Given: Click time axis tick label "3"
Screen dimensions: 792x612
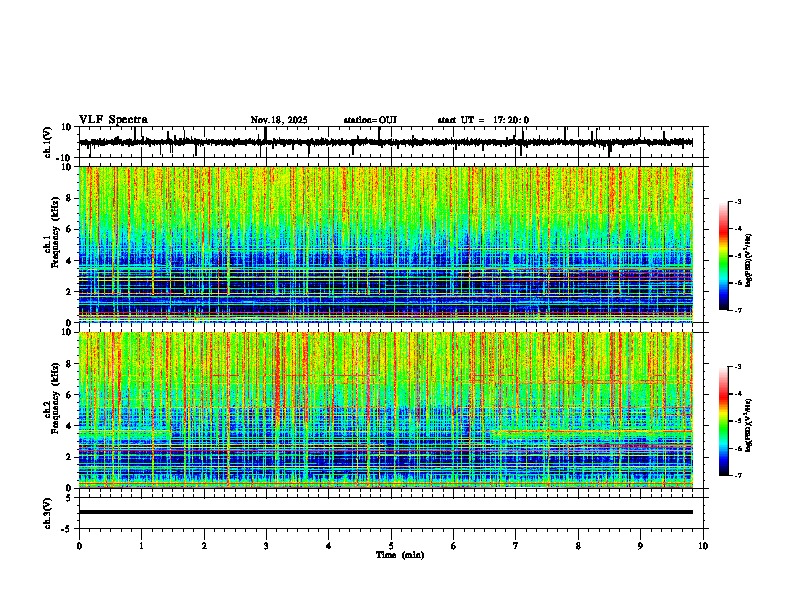Looking at the screenshot, I should (266, 546).
